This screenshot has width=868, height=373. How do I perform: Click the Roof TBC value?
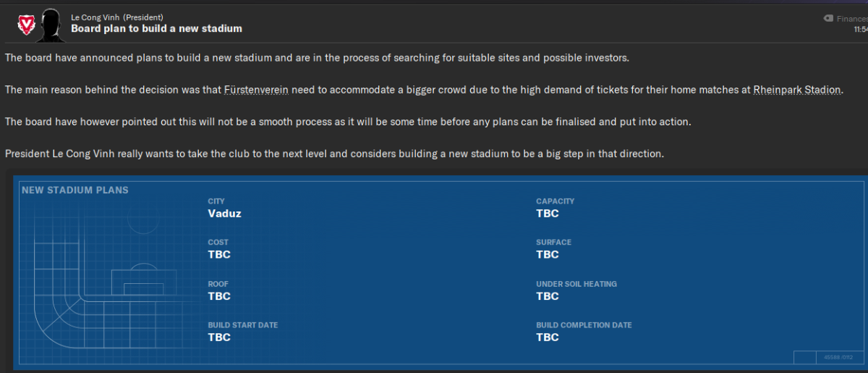[219, 296]
